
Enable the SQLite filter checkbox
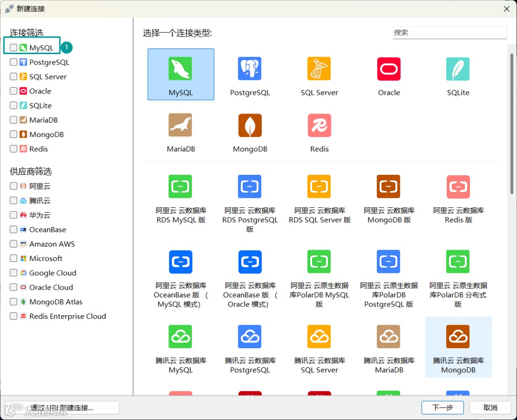(x=13, y=105)
